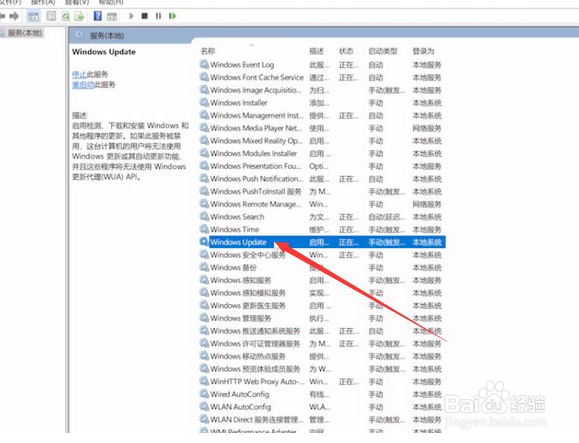This screenshot has width=579, height=443.
Task: Select the Windows 感知服务 row
Action: [321, 280]
